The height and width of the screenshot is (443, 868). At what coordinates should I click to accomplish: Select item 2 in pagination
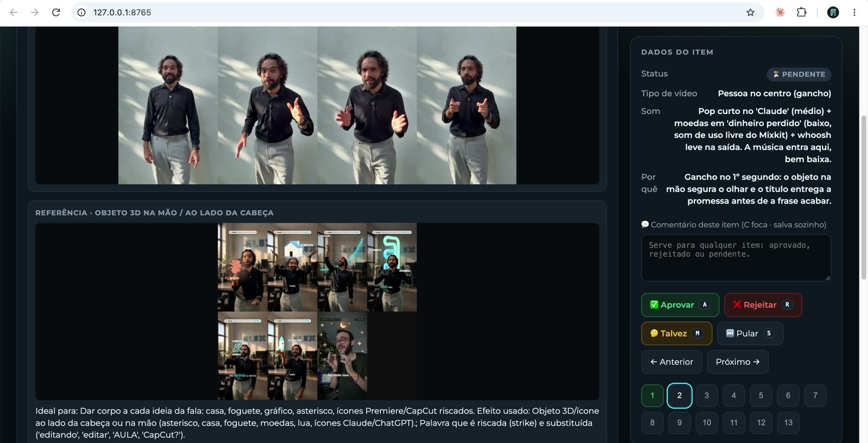(679, 396)
